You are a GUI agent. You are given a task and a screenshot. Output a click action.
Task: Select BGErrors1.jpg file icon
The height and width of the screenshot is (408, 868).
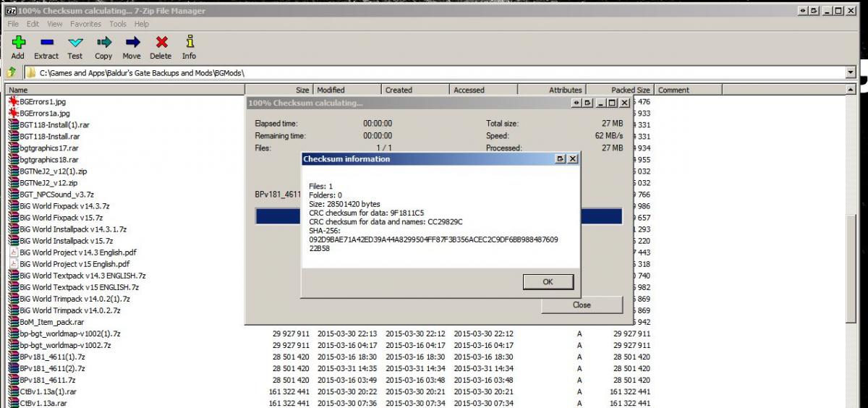click(x=13, y=101)
